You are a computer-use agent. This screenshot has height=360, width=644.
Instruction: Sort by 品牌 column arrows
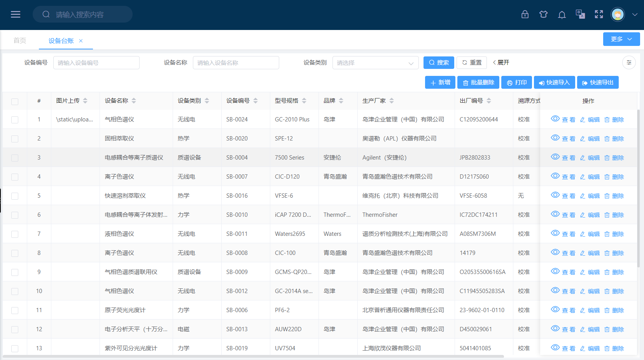(x=341, y=101)
